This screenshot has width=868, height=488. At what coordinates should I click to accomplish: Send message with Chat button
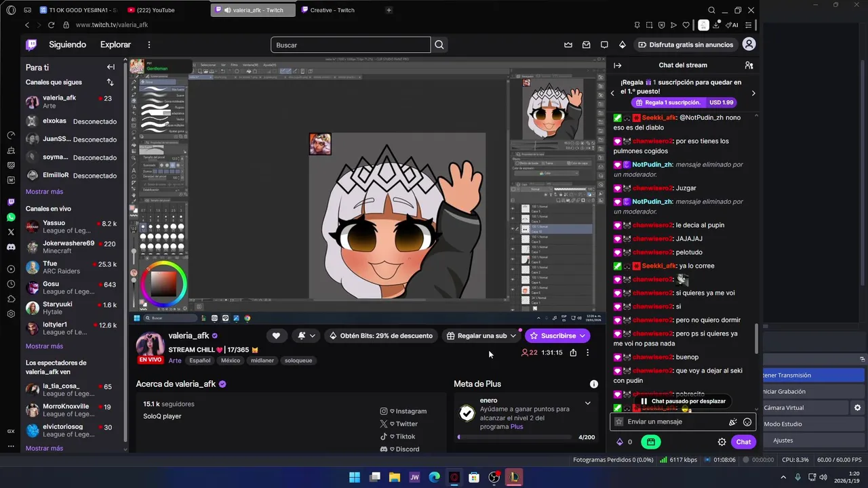pyautogui.click(x=743, y=442)
